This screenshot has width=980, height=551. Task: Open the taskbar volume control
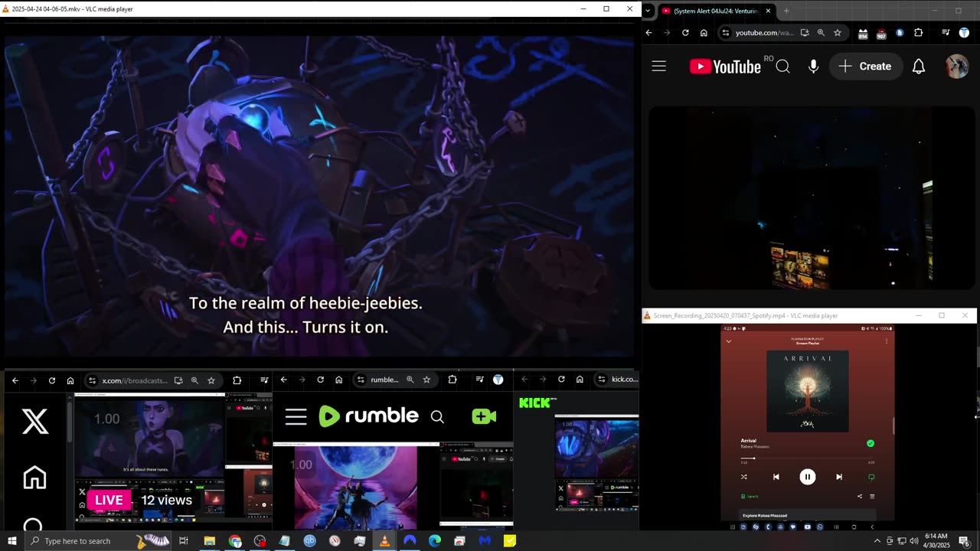pyautogui.click(x=914, y=541)
